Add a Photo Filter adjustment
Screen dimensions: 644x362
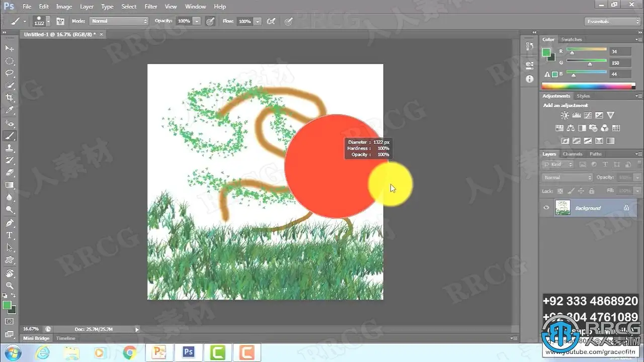(593, 128)
